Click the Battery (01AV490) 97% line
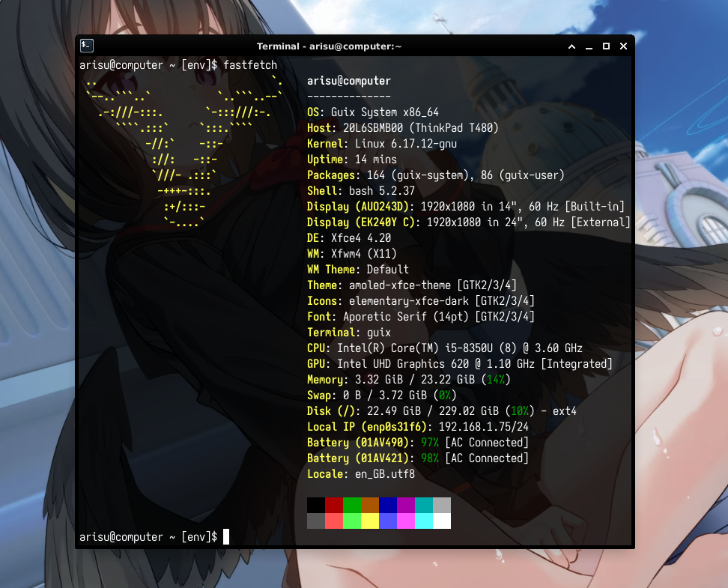 (x=418, y=443)
